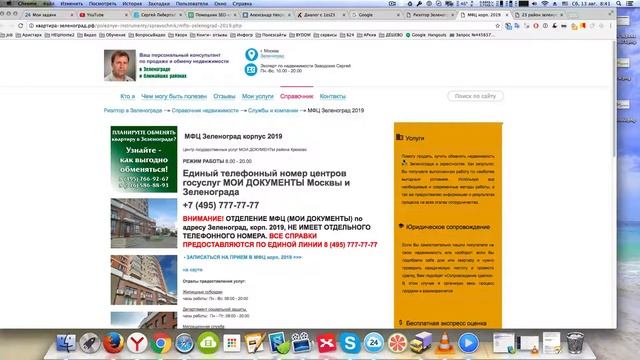
Task: Click the consultant portrait photo
Action: tap(120, 65)
